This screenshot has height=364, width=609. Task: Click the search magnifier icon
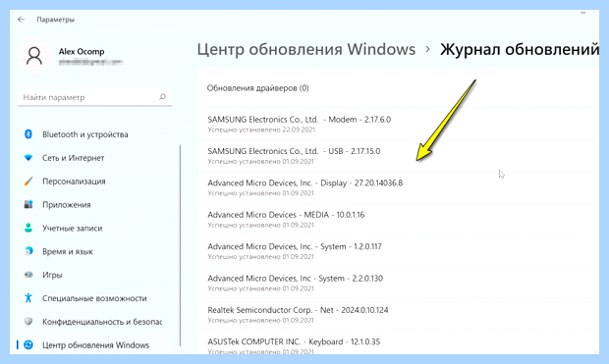tap(162, 97)
